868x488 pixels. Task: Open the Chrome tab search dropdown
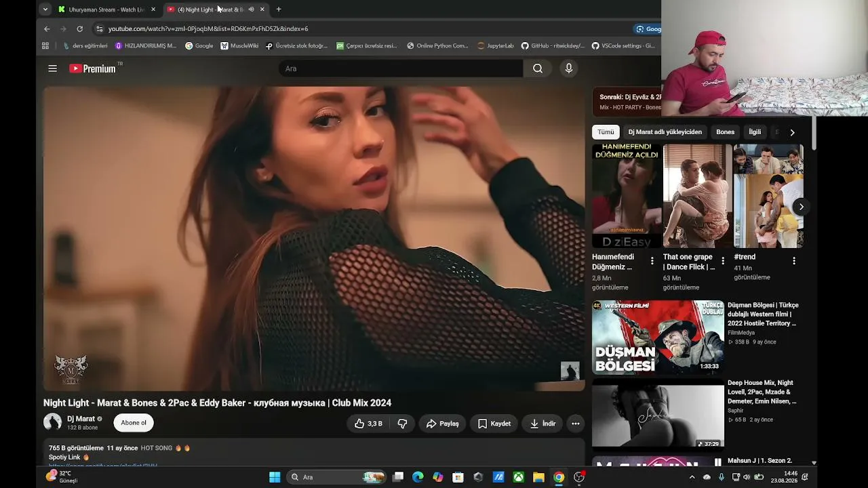pyautogui.click(x=45, y=9)
